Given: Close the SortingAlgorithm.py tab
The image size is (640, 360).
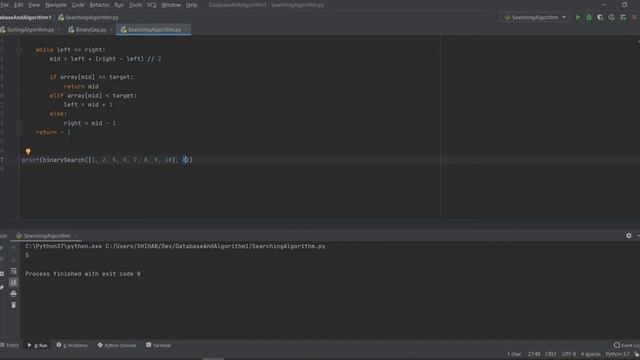Looking at the screenshot, I should coord(58,30).
